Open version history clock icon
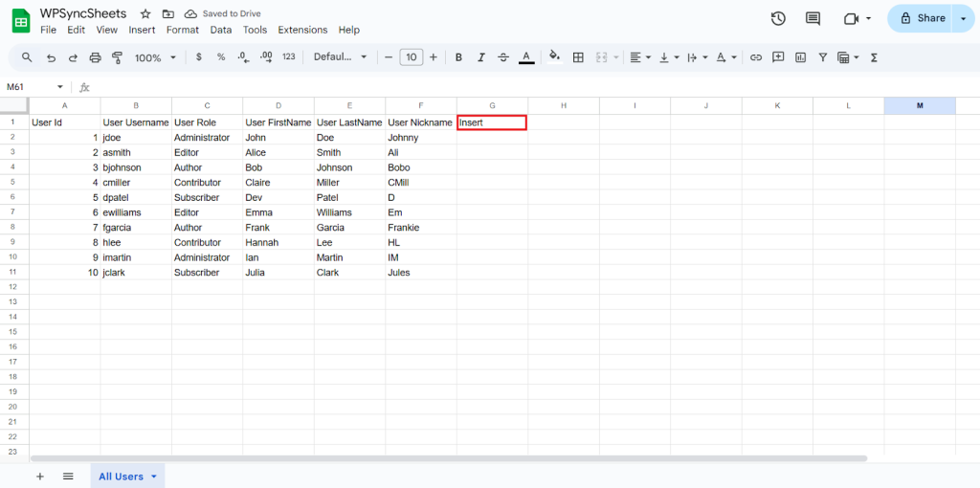The width and height of the screenshot is (980, 488). 777,19
